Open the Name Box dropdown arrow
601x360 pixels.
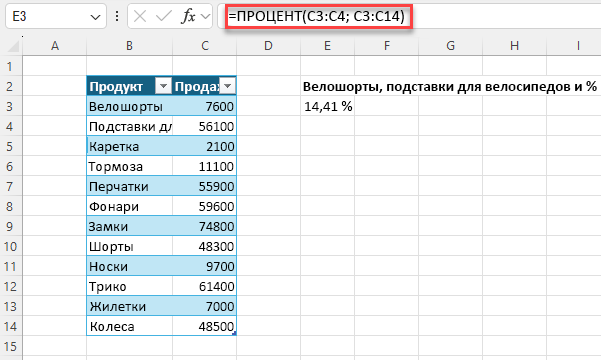(x=95, y=17)
